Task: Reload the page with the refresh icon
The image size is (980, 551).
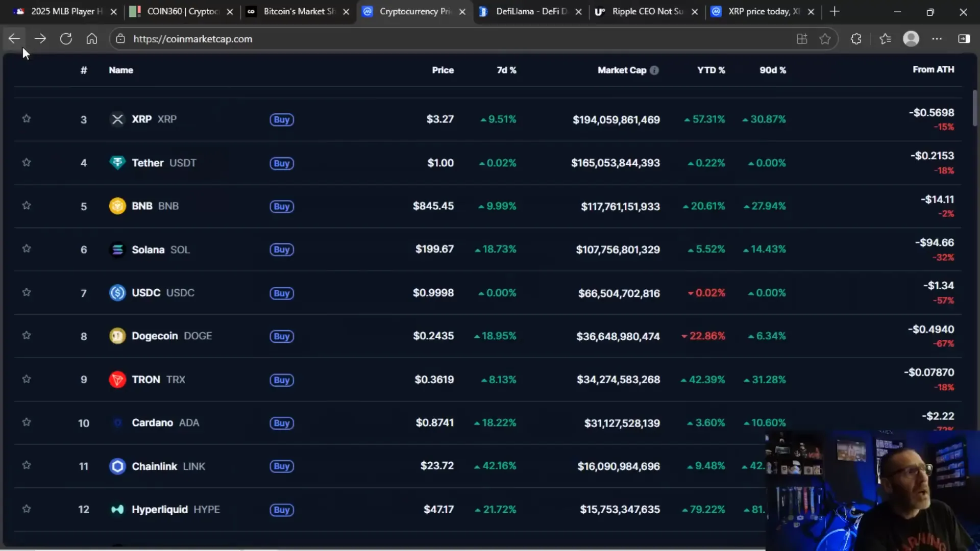Action: 66,39
